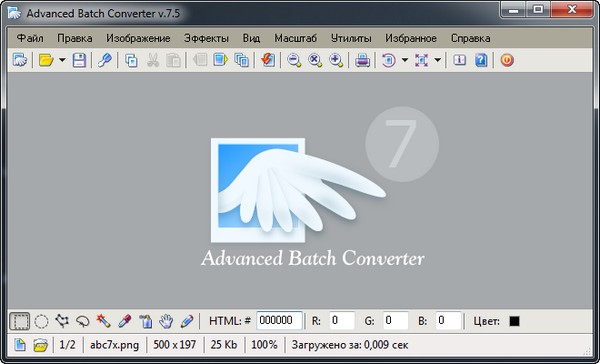Click the 1/2 image counter
Viewport: 600px width, 364px height.
point(67,345)
